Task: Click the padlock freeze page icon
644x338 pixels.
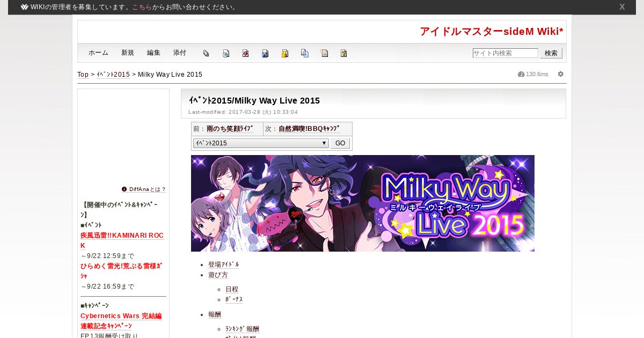Action: point(285,53)
